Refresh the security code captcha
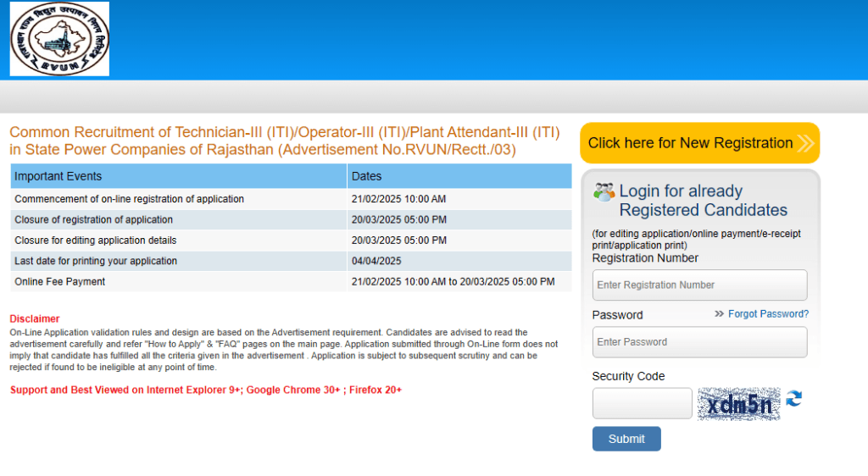 pyautogui.click(x=793, y=399)
